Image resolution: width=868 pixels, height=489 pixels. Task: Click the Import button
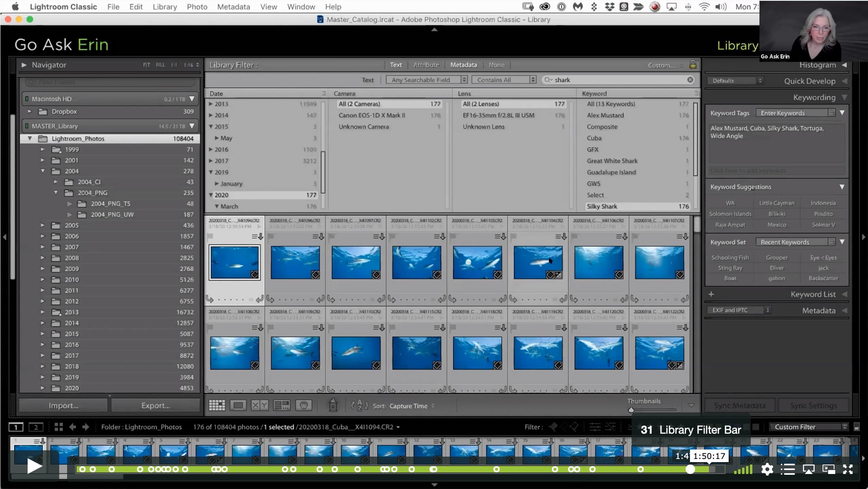pyautogui.click(x=63, y=405)
